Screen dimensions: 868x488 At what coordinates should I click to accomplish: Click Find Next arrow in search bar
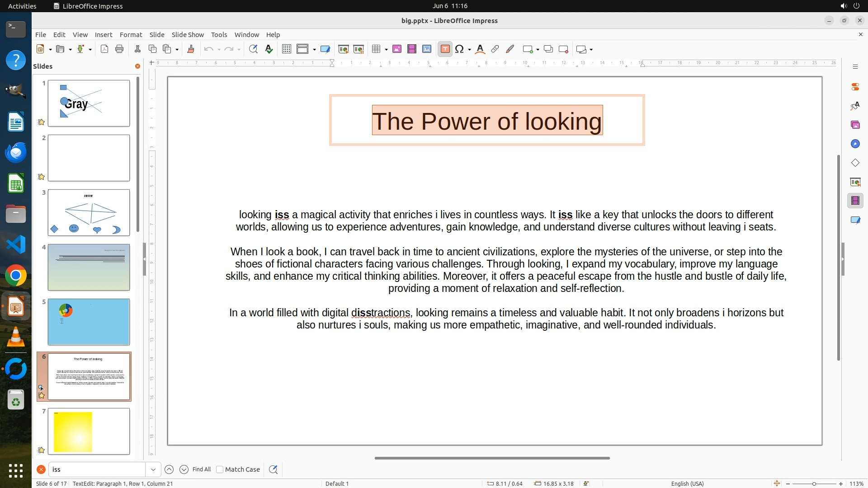[x=184, y=469]
